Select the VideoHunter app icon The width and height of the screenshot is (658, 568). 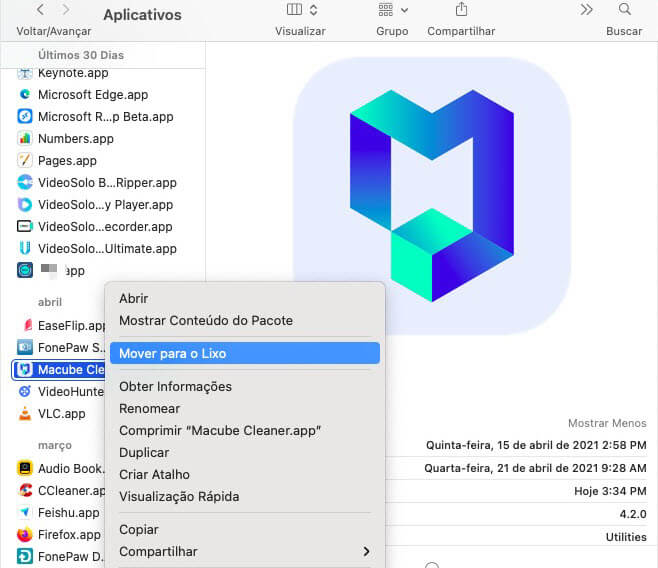[25, 391]
